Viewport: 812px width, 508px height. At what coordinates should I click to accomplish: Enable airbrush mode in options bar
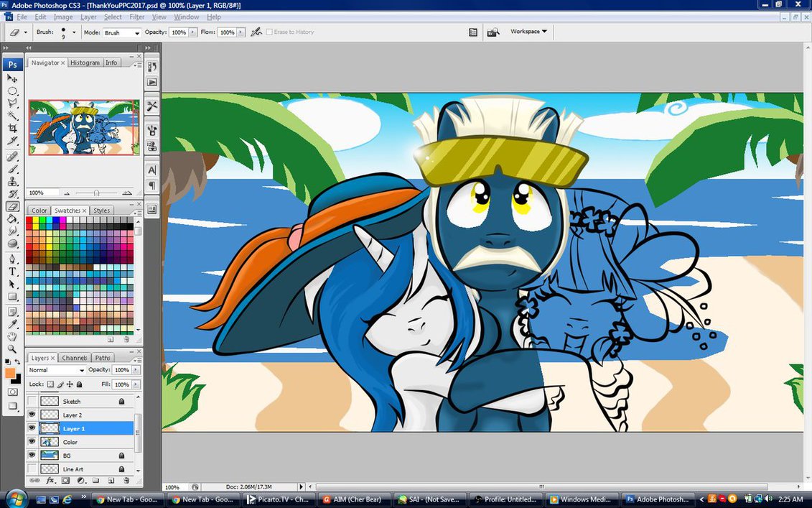[x=256, y=32]
